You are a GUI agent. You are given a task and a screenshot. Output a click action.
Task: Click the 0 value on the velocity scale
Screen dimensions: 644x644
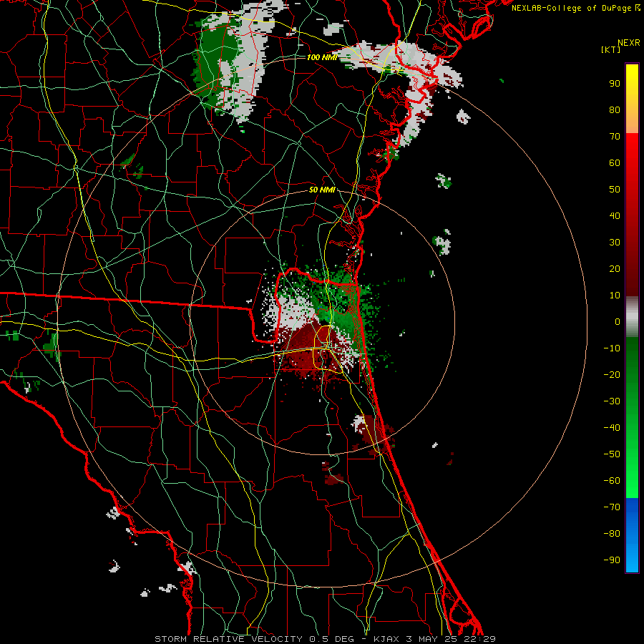point(618,322)
